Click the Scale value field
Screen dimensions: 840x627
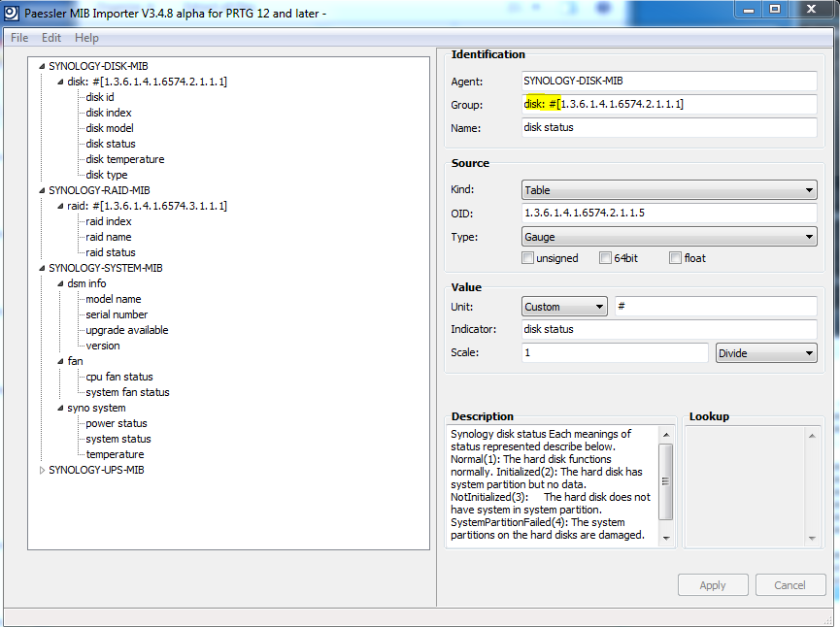[x=615, y=353]
